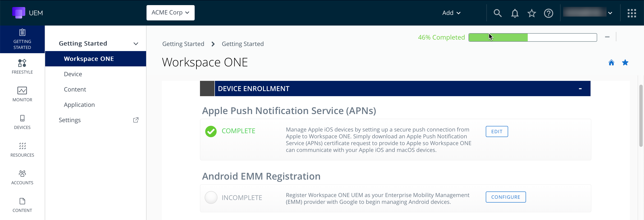The height and width of the screenshot is (220, 644).
Task: Open the search magnifier icon
Action: click(x=497, y=13)
